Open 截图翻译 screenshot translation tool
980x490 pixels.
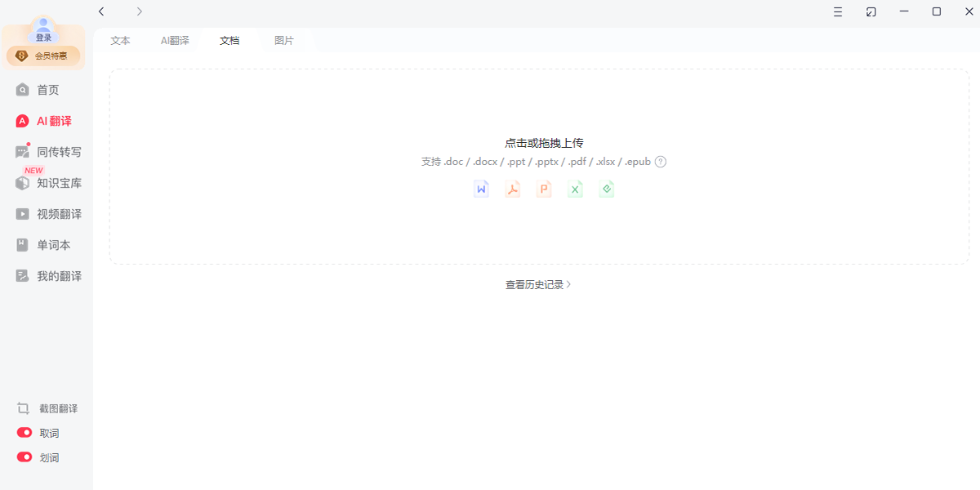pos(46,408)
